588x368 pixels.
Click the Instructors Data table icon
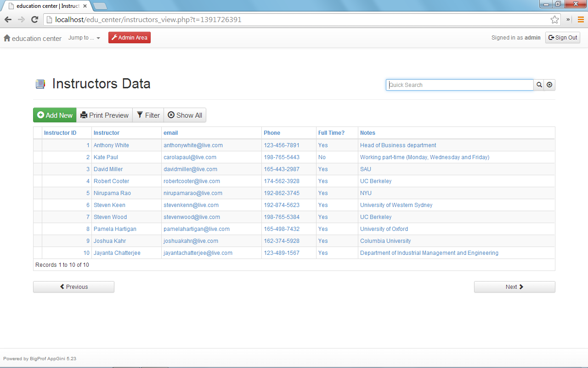40,84
